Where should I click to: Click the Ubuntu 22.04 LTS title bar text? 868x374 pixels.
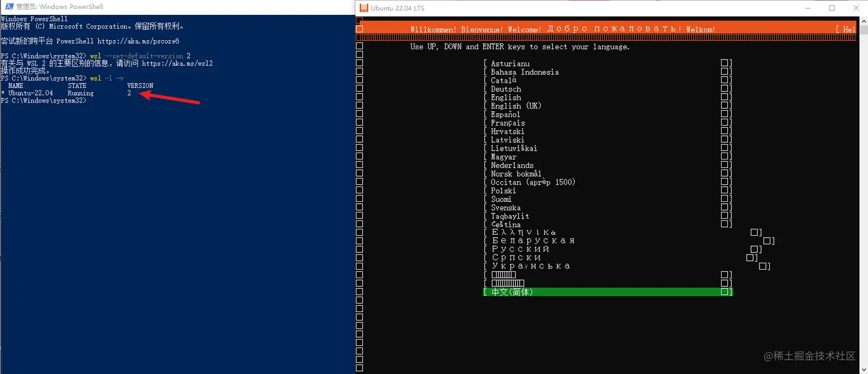click(x=398, y=8)
